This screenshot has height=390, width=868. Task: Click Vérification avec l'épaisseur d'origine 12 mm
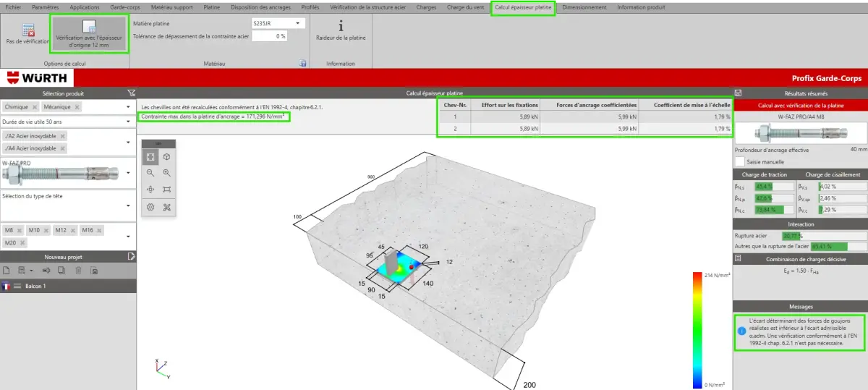click(x=89, y=34)
